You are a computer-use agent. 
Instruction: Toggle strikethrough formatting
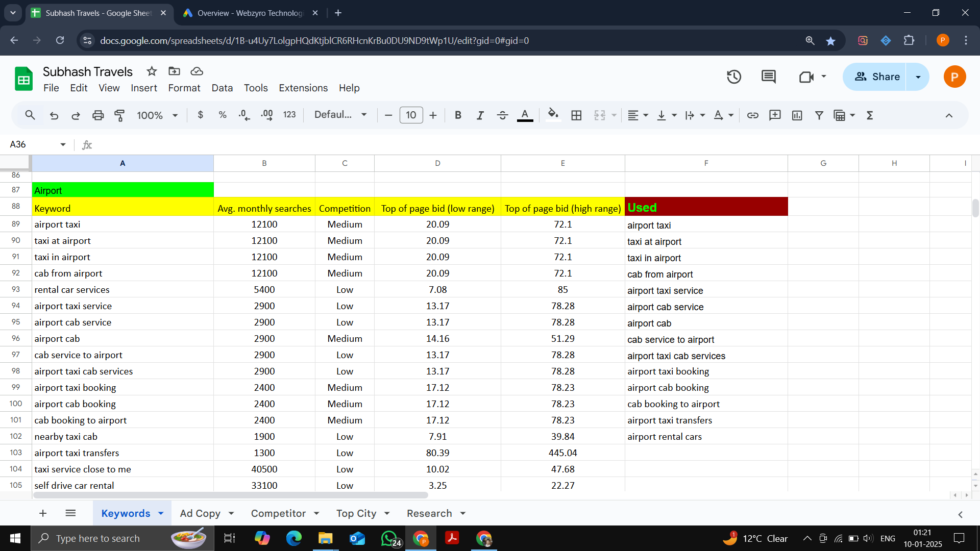[x=502, y=115]
